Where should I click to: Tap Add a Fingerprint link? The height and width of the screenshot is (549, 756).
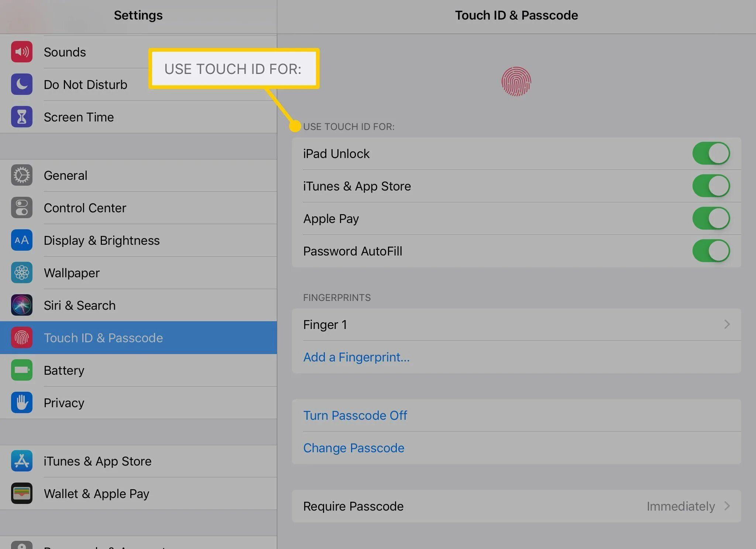[356, 357]
